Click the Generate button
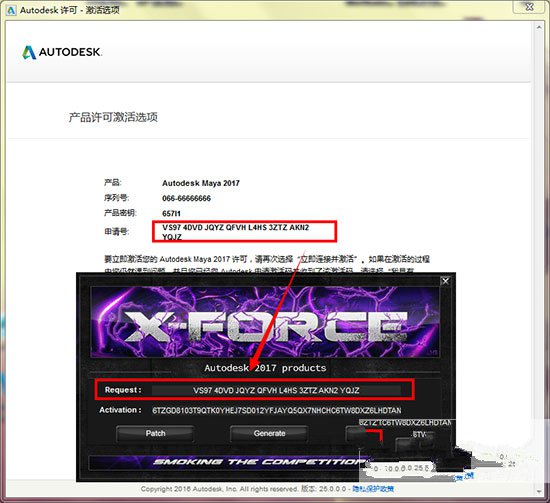 pyautogui.click(x=269, y=434)
